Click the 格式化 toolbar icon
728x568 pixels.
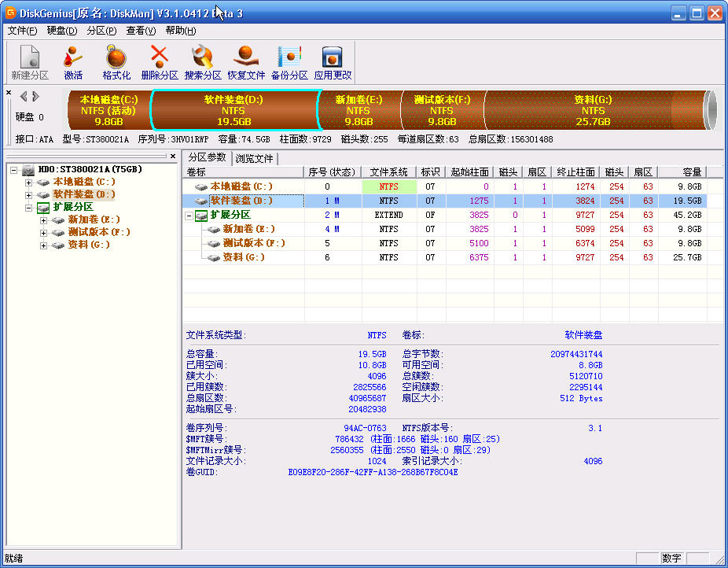[x=116, y=57]
